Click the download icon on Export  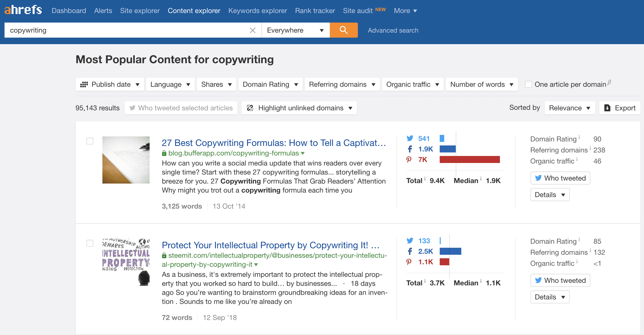coord(607,108)
